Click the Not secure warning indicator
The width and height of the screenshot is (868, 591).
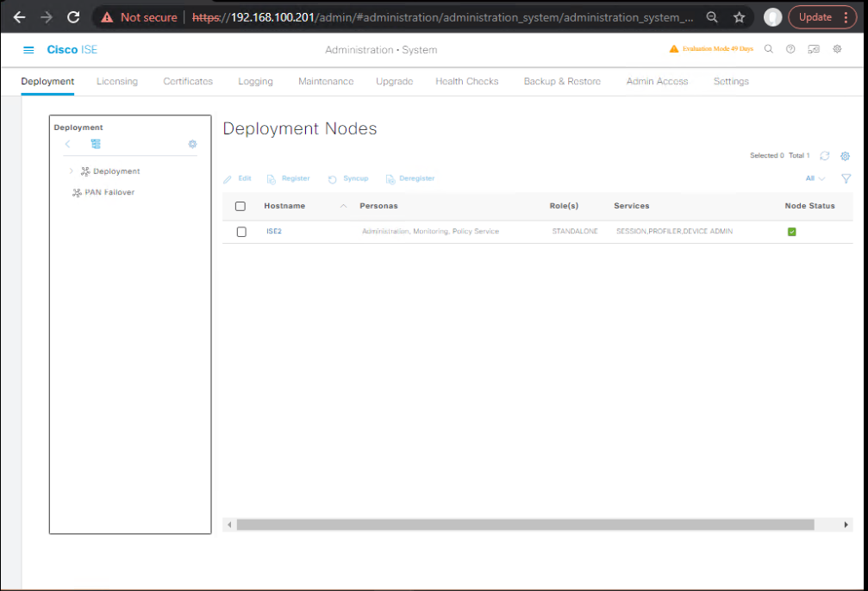click(x=139, y=17)
